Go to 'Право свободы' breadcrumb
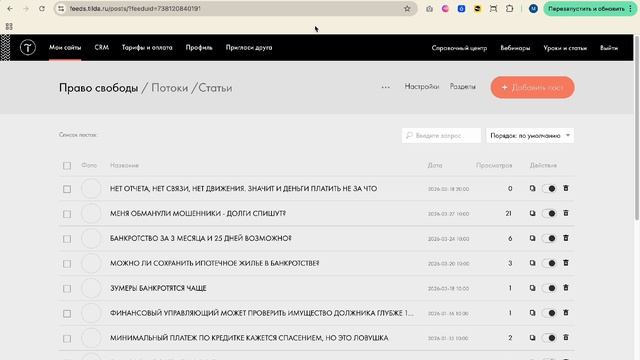The width and height of the screenshot is (640, 360). coord(98,88)
